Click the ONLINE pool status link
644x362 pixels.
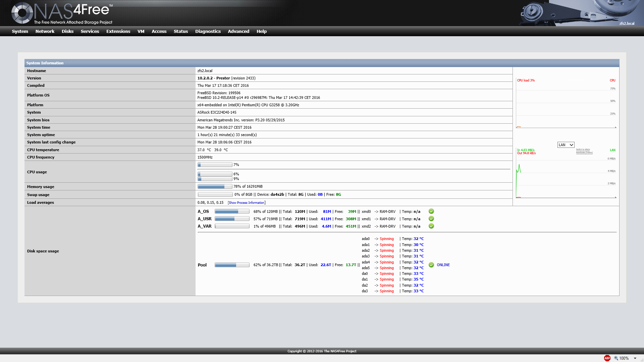tap(443, 265)
